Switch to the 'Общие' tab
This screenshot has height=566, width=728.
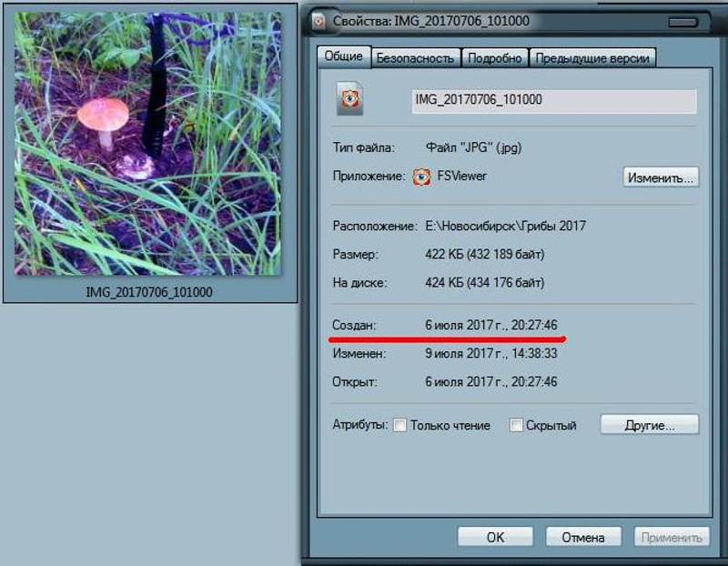(344, 56)
